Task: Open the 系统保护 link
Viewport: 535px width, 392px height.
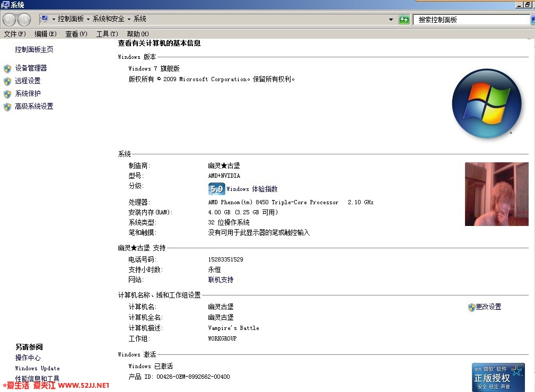Action: pyautogui.click(x=28, y=93)
